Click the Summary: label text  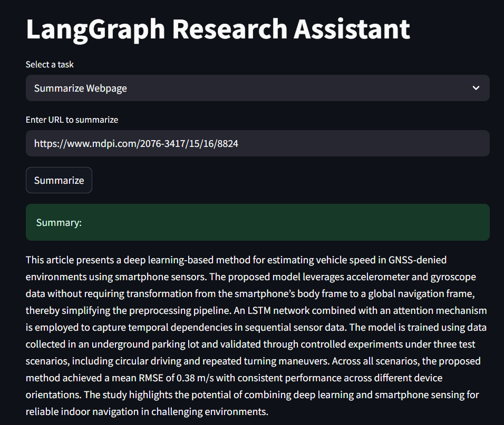[59, 222]
